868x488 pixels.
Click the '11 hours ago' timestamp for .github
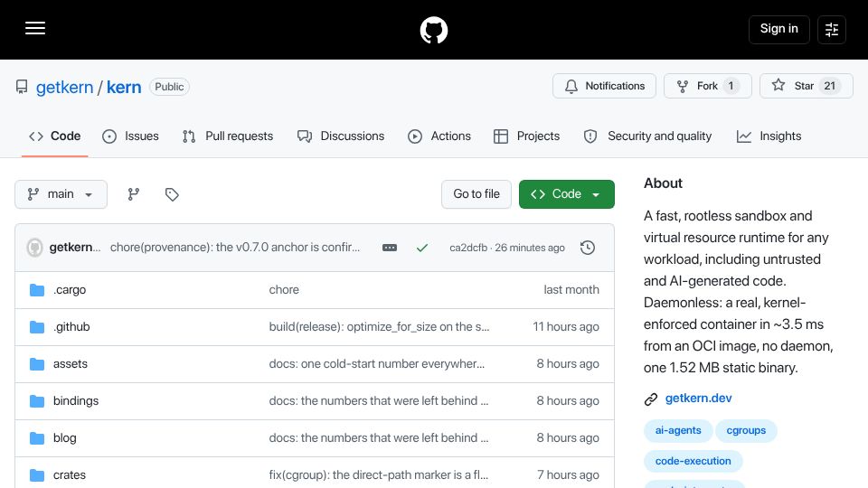click(566, 327)
